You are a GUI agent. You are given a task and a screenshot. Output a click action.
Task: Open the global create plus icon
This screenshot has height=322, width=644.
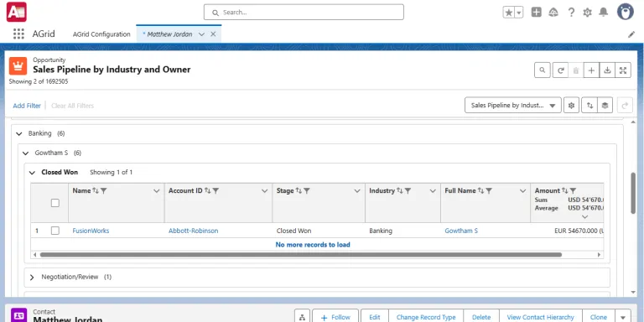click(x=537, y=13)
